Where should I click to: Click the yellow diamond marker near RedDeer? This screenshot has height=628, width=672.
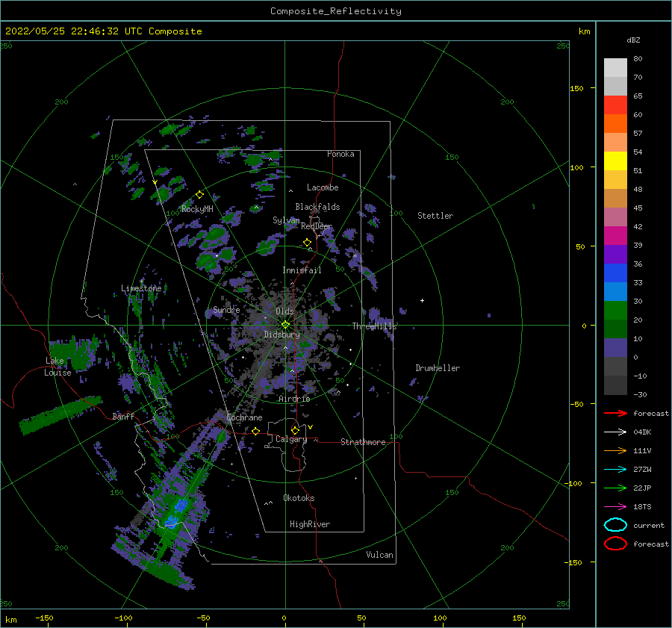point(307,243)
